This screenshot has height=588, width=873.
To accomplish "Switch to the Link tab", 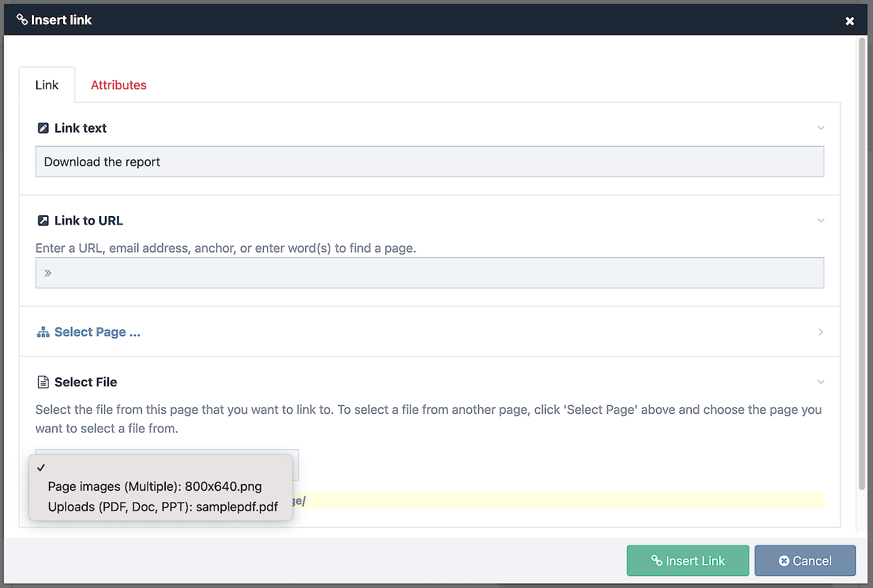I will (47, 85).
